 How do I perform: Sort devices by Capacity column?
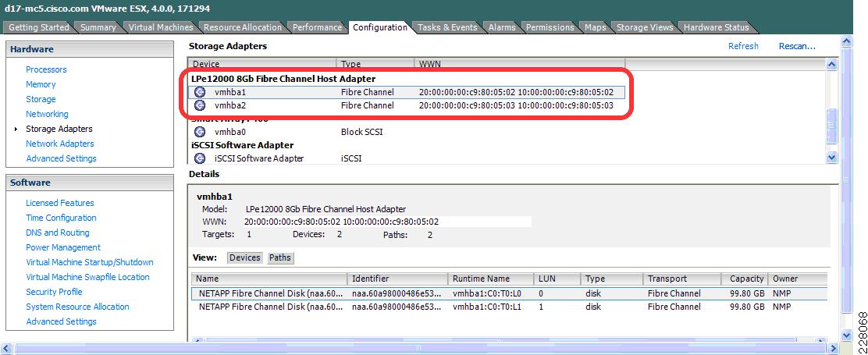pos(745,279)
